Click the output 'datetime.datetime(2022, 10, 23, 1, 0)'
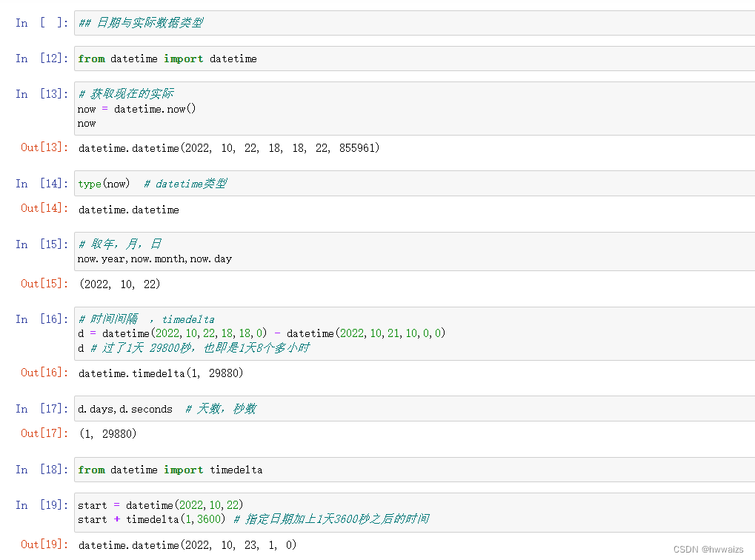The width and height of the screenshot is (755, 560). (x=187, y=545)
